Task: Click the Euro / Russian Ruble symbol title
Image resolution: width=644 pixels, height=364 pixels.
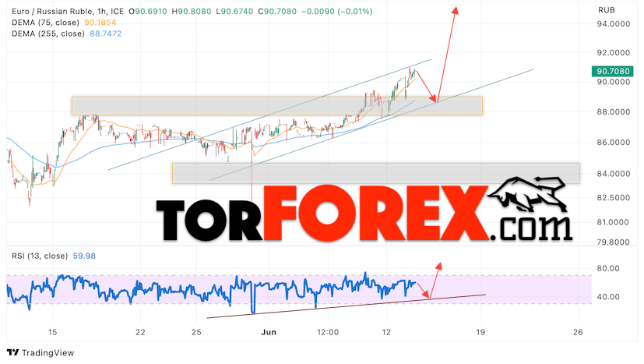Action: tap(67, 12)
